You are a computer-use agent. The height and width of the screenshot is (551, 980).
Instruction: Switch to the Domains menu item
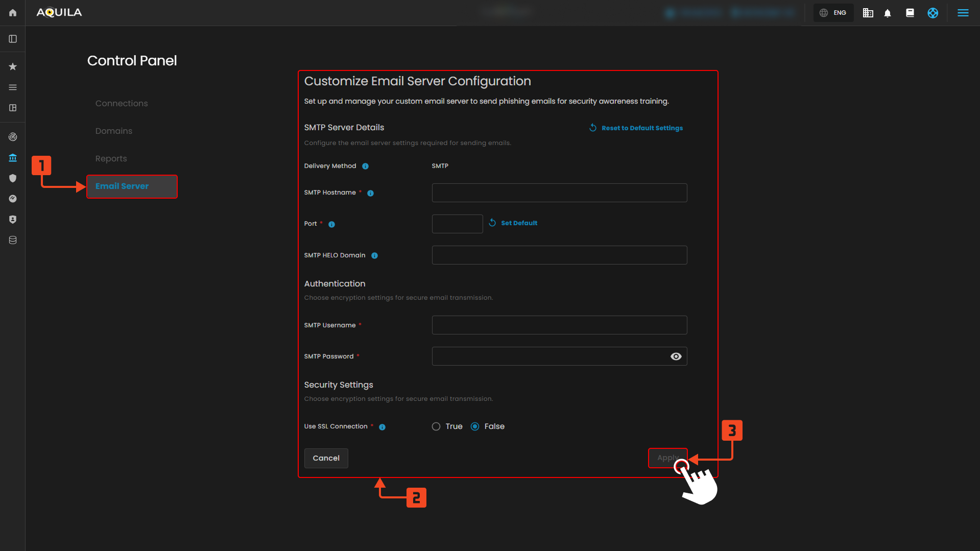tap(114, 131)
